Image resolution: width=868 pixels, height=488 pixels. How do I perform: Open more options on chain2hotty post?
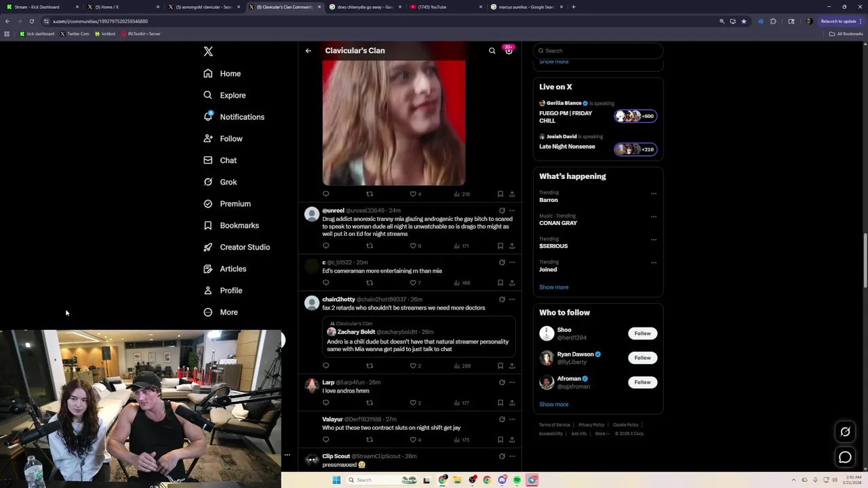click(512, 300)
